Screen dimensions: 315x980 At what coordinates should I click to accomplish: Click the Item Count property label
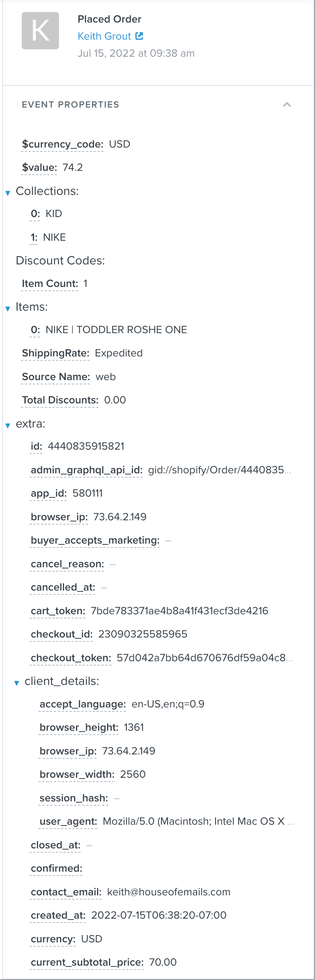pyautogui.click(x=50, y=284)
